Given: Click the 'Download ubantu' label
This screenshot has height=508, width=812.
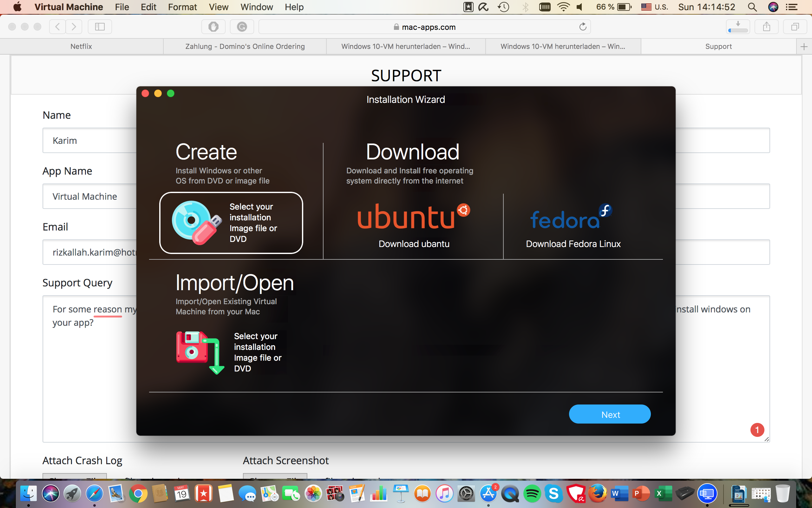Looking at the screenshot, I should (x=414, y=244).
